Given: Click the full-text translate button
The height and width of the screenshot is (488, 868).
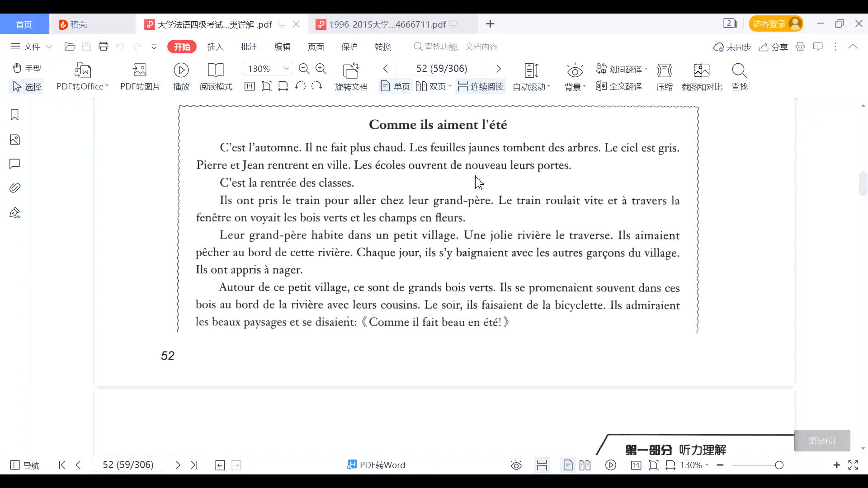Looking at the screenshot, I should (619, 86).
